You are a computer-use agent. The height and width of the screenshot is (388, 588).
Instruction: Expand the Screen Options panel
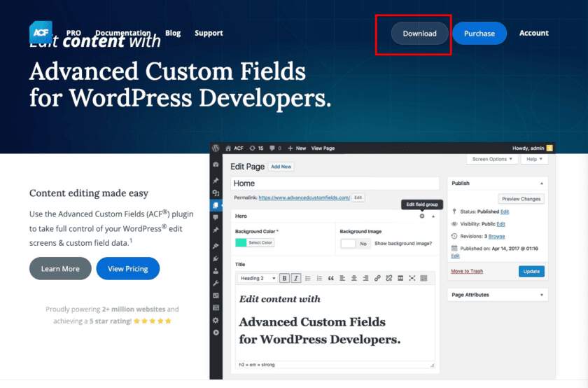[493, 160]
